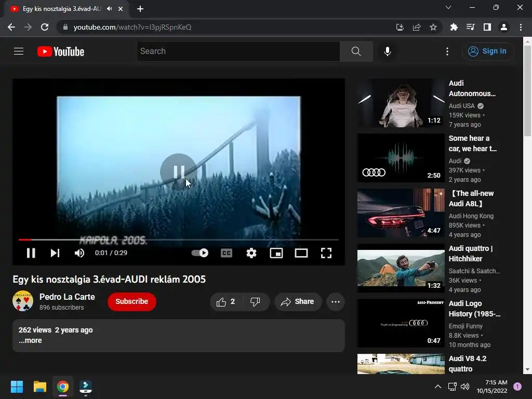Reload the current page
This screenshot has height=399, width=532.
(45, 27)
